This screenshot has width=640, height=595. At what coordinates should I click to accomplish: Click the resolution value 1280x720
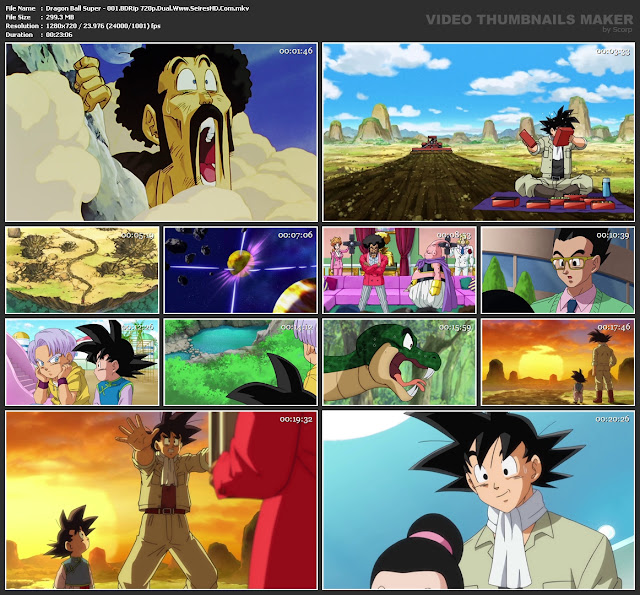tap(61, 26)
